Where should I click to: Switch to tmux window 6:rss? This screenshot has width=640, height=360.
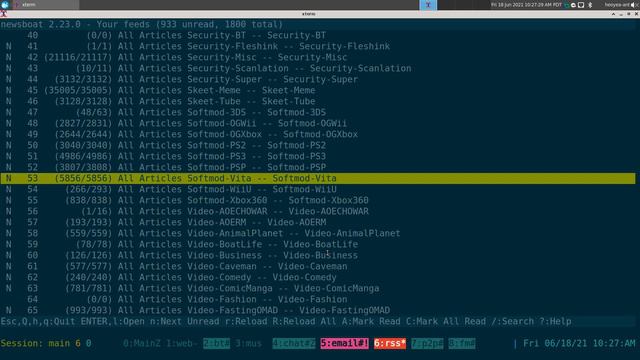click(390, 343)
